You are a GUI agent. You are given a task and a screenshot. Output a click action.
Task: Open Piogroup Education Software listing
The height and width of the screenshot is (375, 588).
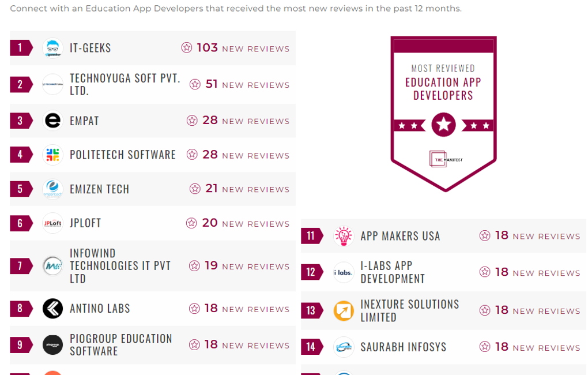(121, 345)
